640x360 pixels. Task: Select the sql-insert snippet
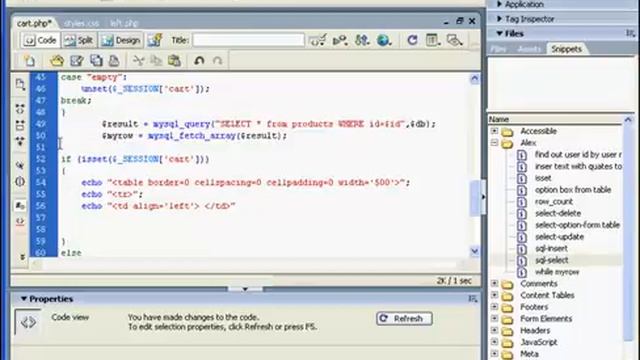(x=551, y=248)
